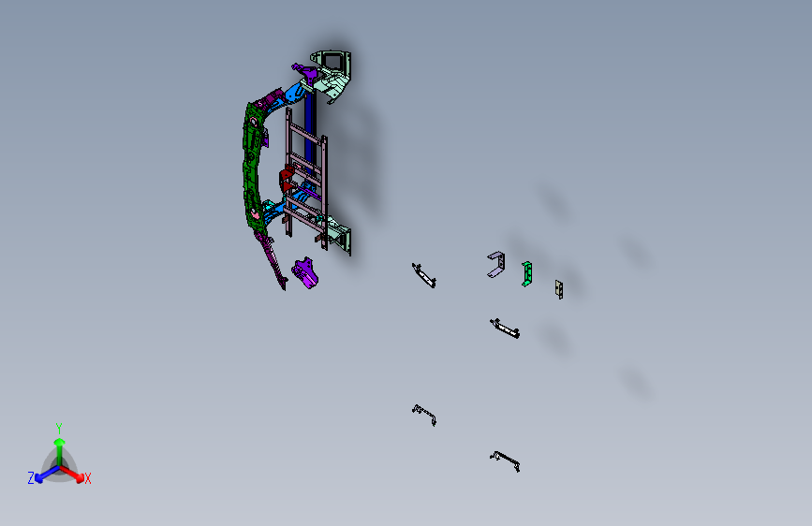Select the small beige plate part
Screen dimensions: 812x526
(x=559, y=289)
